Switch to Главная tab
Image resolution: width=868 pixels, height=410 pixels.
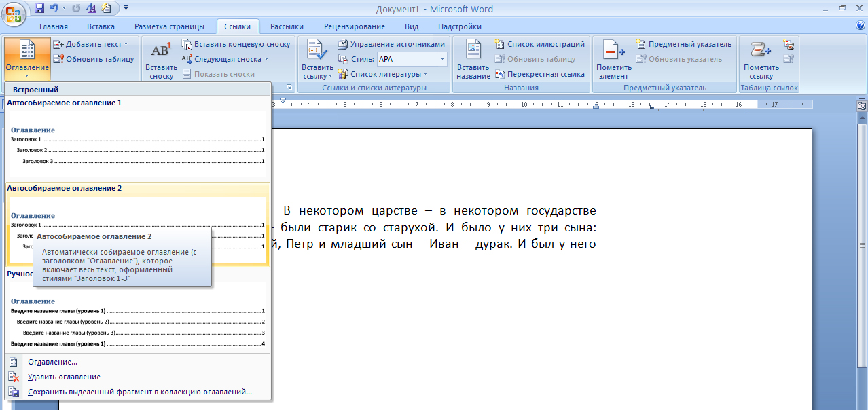(54, 26)
